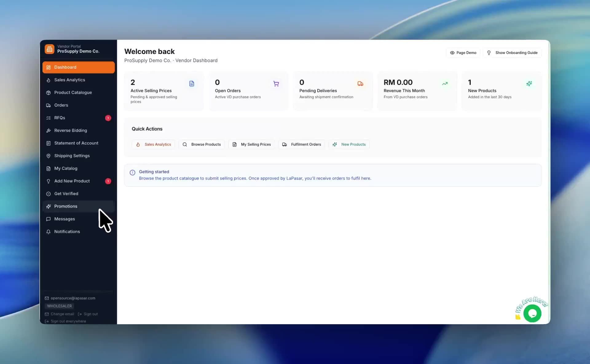Click the Promotions sparkle icon in sidebar
Image resolution: width=590 pixels, height=364 pixels.
tap(48, 206)
